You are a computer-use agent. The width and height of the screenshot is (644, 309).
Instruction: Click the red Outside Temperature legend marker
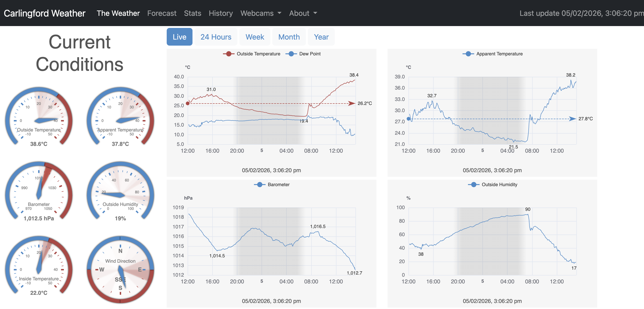click(x=229, y=54)
